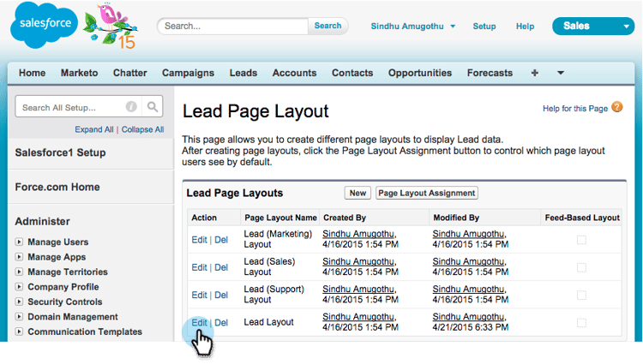
Task: Click Page Layout Name column header
Action: (280, 218)
